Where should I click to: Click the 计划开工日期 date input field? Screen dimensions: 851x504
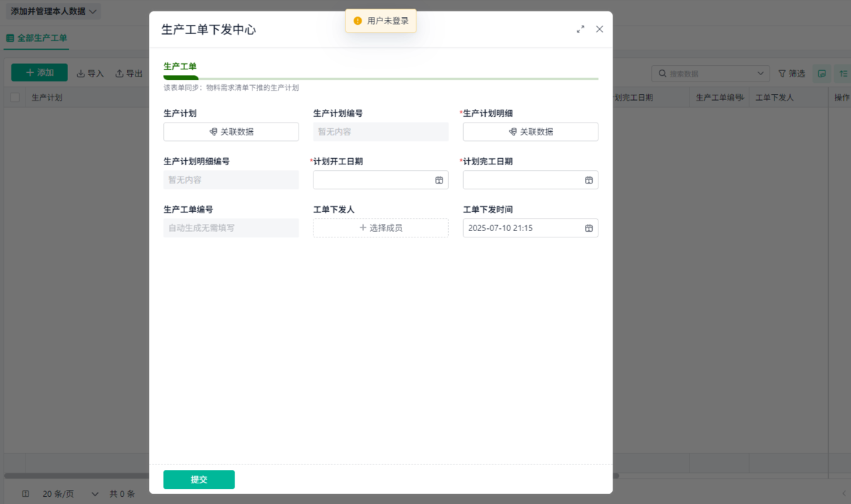[x=372, y=180]
